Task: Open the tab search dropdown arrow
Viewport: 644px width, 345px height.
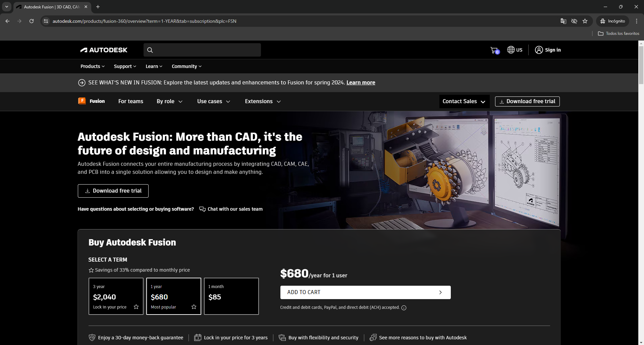Action: 7,7
